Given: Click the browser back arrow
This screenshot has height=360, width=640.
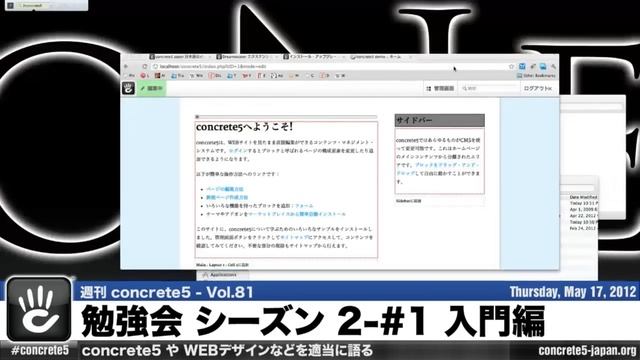Looking at the screenshot, I should (x=126, y=66).
